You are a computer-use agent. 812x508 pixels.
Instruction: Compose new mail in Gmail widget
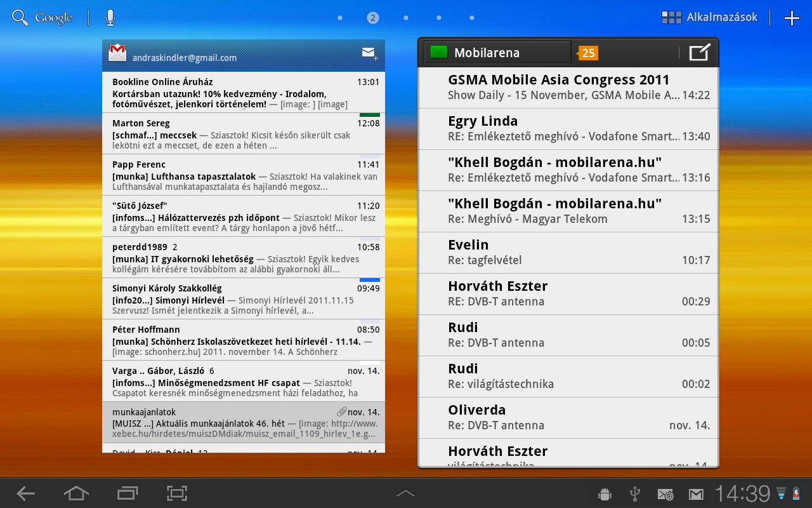pos(369,54)
